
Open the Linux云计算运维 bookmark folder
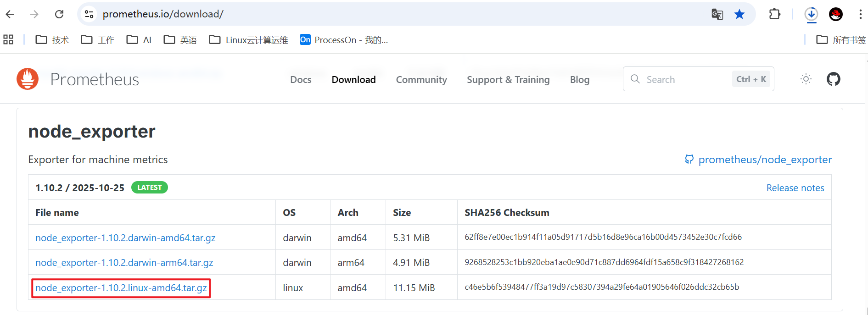(248, 40)
